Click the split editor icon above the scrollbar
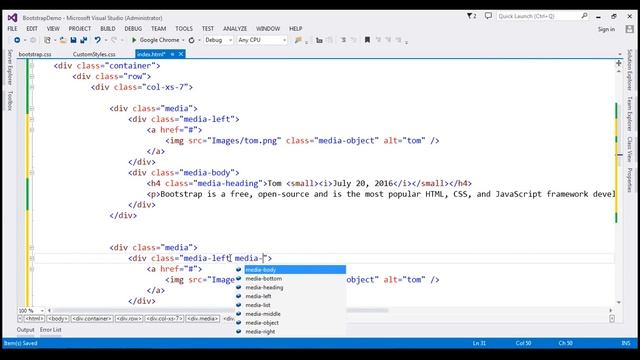 tap(619, 63)
